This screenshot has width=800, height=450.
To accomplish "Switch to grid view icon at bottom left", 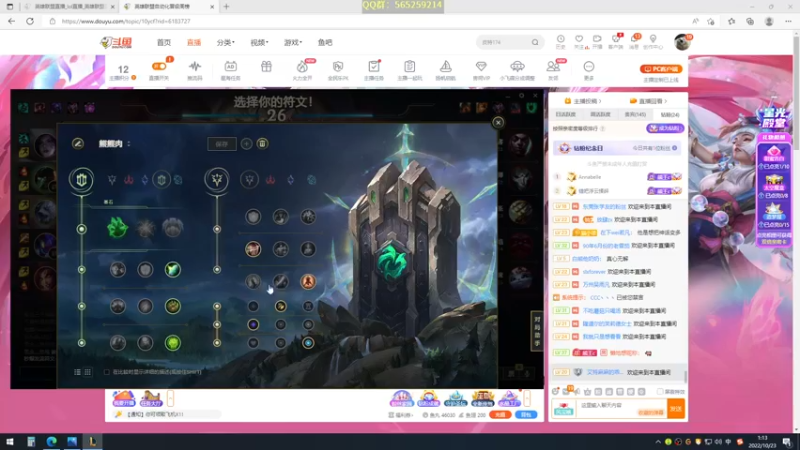I will pyautogui.click(x=88, y=372).
